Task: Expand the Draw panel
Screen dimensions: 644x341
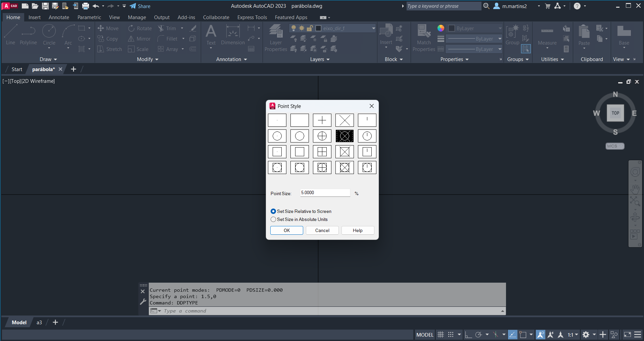Action: pos(48,59)
